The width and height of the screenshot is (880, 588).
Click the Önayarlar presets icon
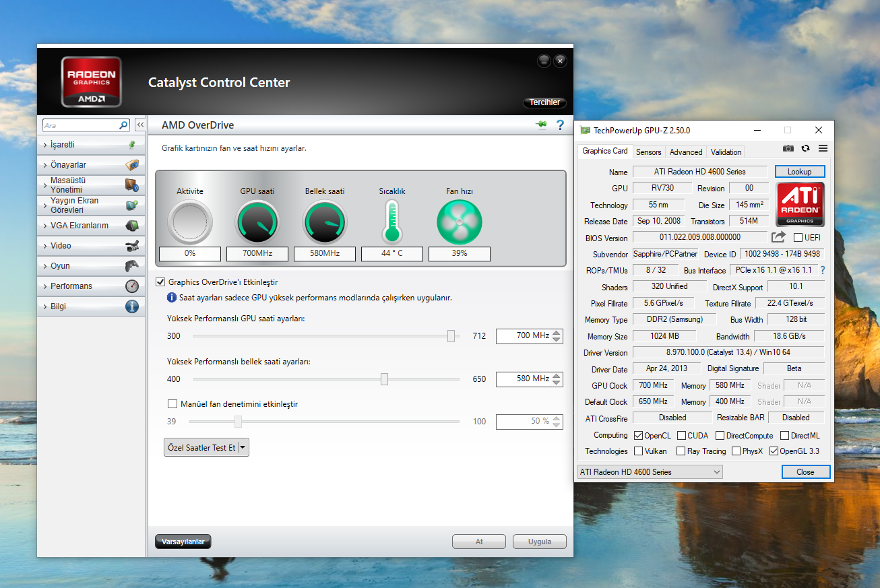tap(132, 165)
